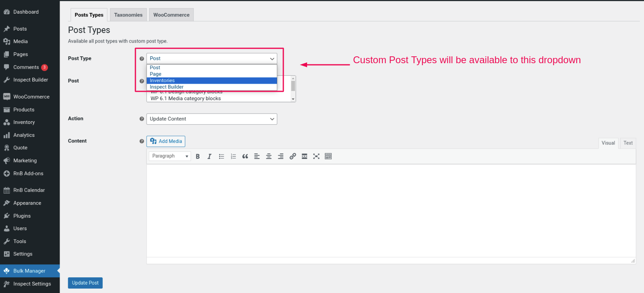This screenshot has width=644, height=293.
Task: Open Inspect Builder in the sidebar
Action: [30, 80]
